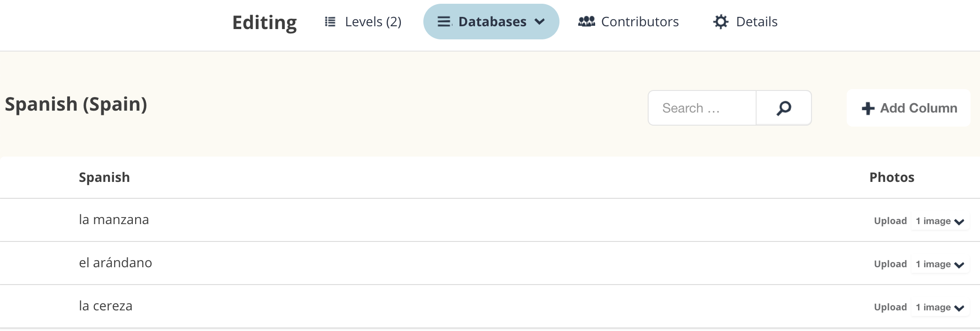This screenshot has width=980, height=331.
Task: Click the gear icon next to Details
Action: coord(720,22)
